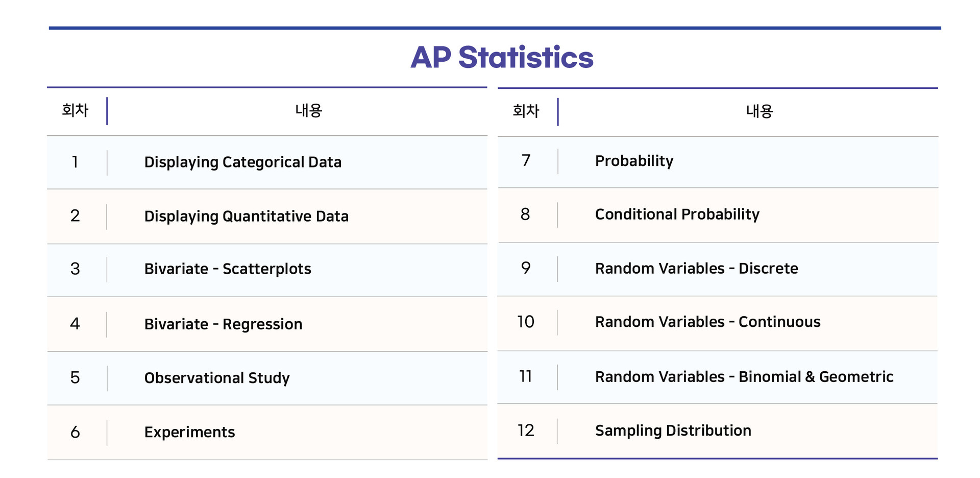Choose the Observational Study lesson
The height and width of the screenshot is (478, 980).
coord(217,378)
